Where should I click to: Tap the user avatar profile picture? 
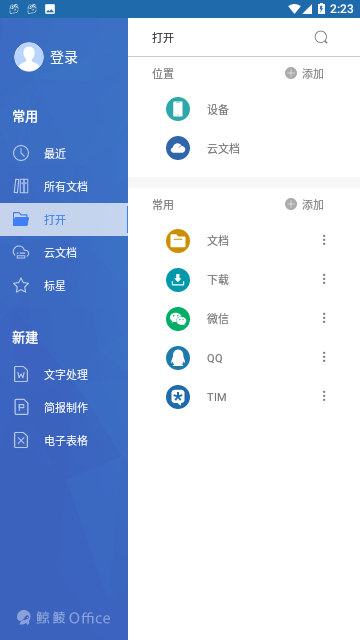(29, 57)
